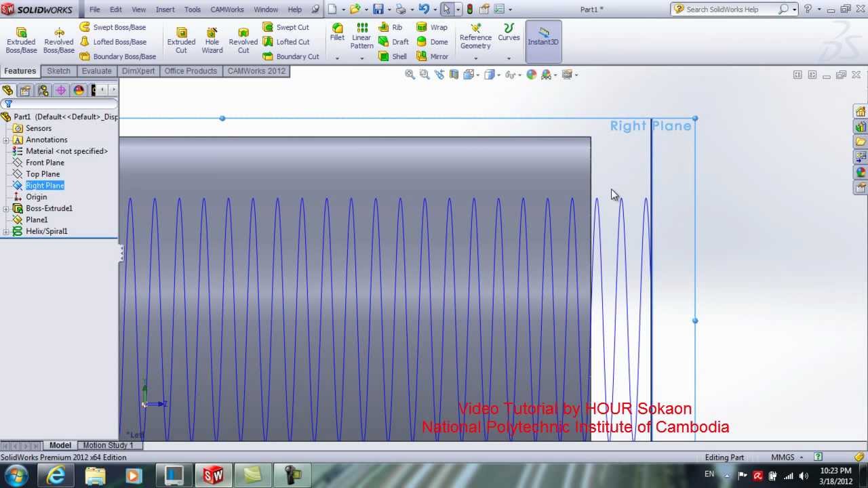868x488 pixels.
Task: Choose the Rib feature
Action: pyautogui.click(x=391, y=27)
